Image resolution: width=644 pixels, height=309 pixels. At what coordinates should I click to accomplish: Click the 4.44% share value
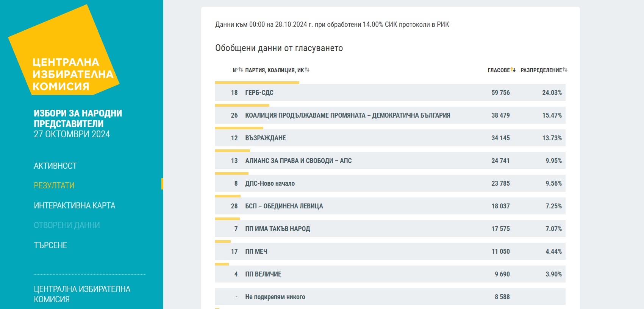[553, 252]
